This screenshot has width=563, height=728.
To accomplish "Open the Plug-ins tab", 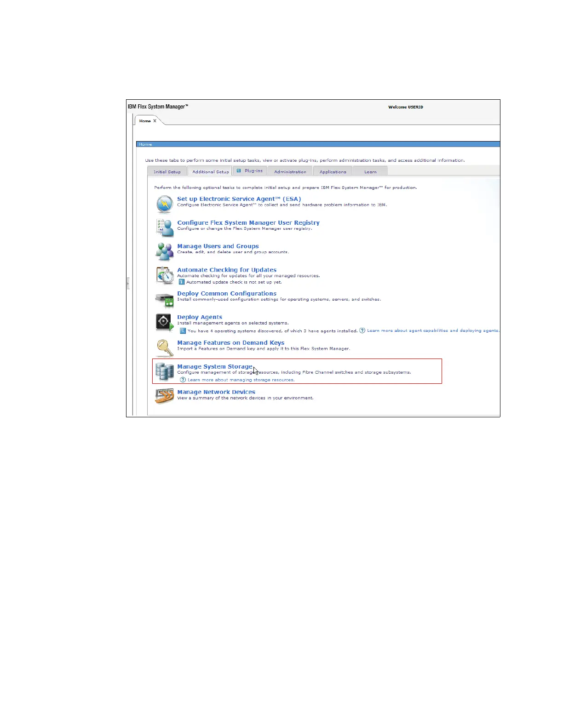I will coord(250,171).
